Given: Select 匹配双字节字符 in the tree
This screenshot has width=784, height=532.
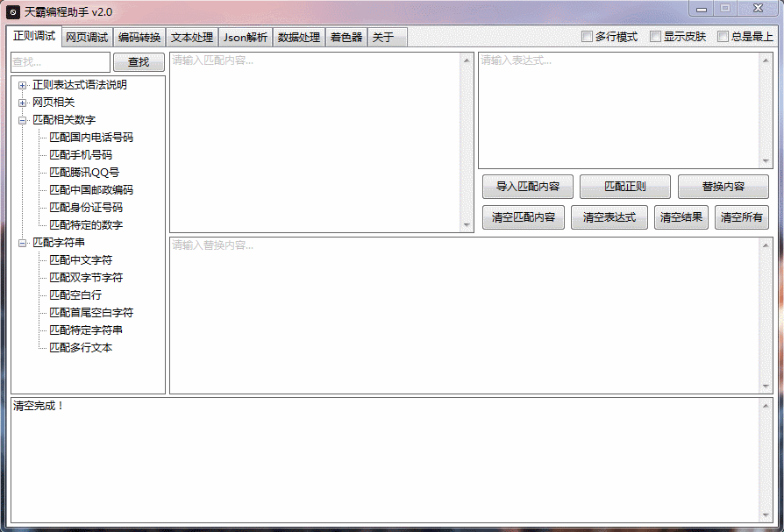Looking at the screenshot, I should 86,278.
